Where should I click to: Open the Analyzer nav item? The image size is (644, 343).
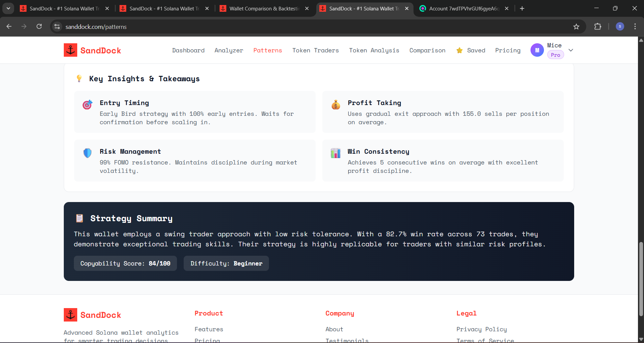tap(229, 50)
